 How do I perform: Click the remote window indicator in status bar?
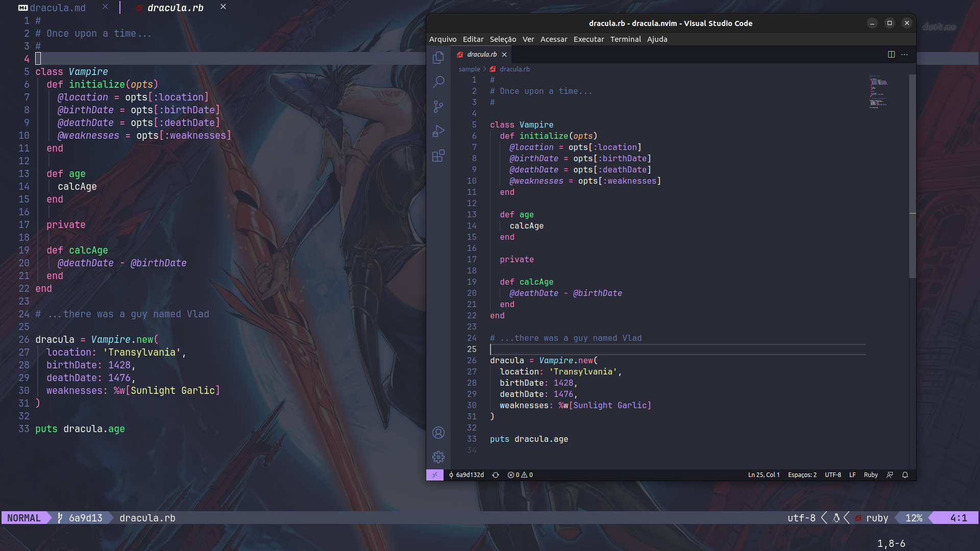435,475
